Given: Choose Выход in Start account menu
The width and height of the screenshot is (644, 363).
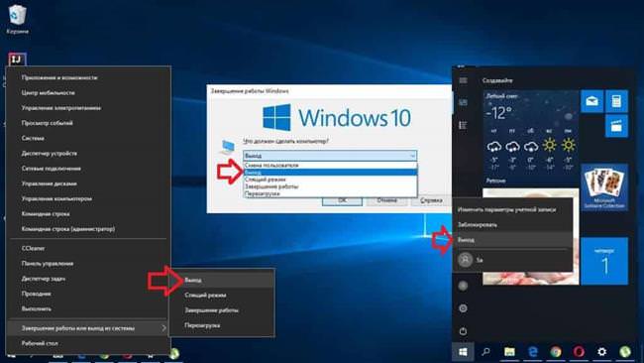Looking at the screenshot, I should [512, 240].
